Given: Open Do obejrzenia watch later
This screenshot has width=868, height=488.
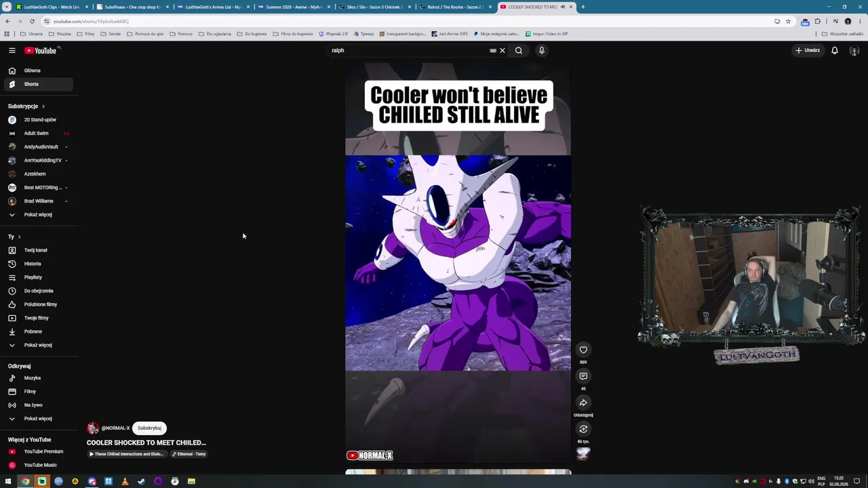Looking at the screenshot, I should [x=38, y=291].
